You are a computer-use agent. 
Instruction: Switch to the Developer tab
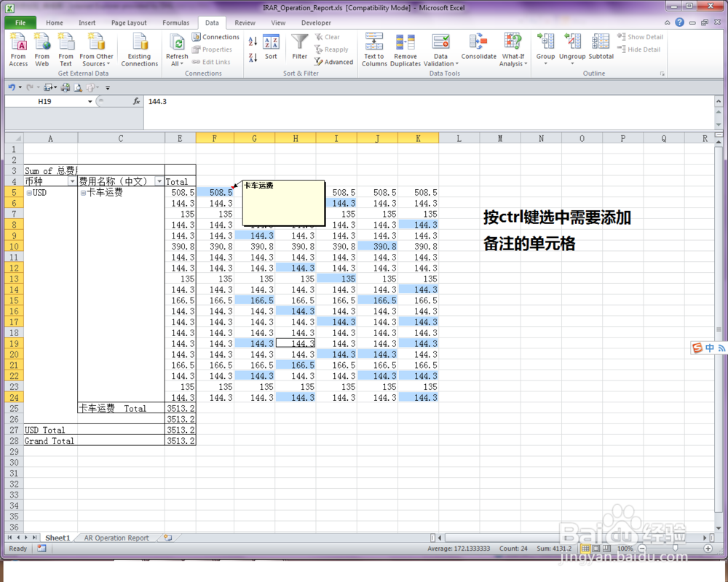coord(316,23)
